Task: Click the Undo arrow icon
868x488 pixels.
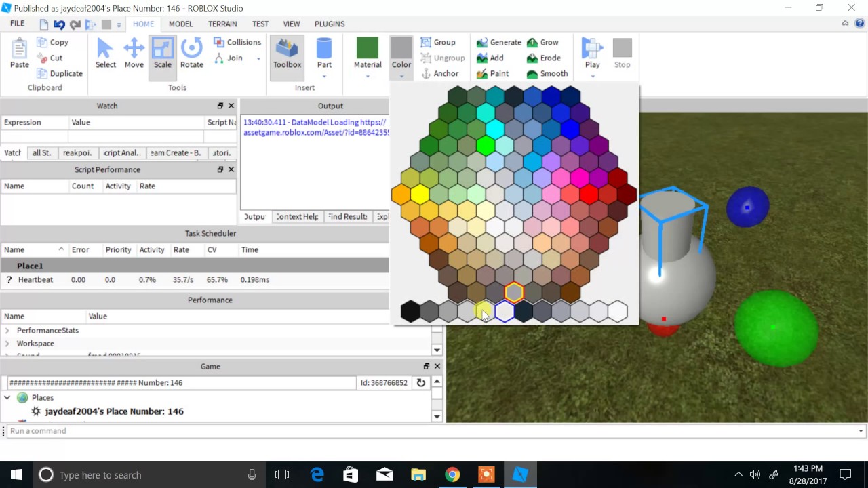Action: coord(60,24)
